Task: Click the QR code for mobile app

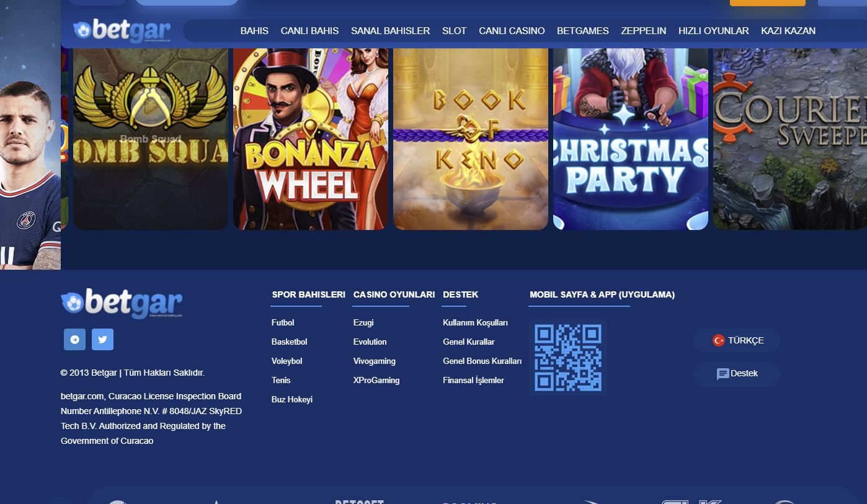Action: [x=567, y=358]
